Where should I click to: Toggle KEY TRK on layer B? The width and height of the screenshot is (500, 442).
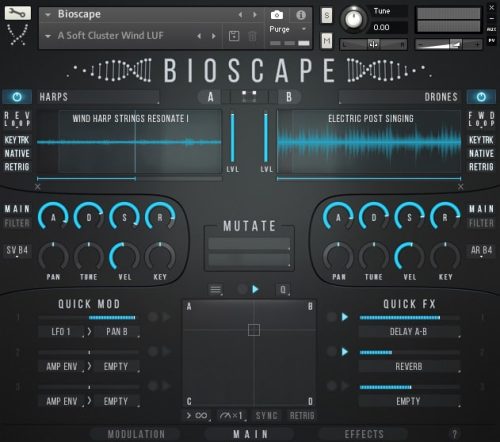click(x=481, y=140)
